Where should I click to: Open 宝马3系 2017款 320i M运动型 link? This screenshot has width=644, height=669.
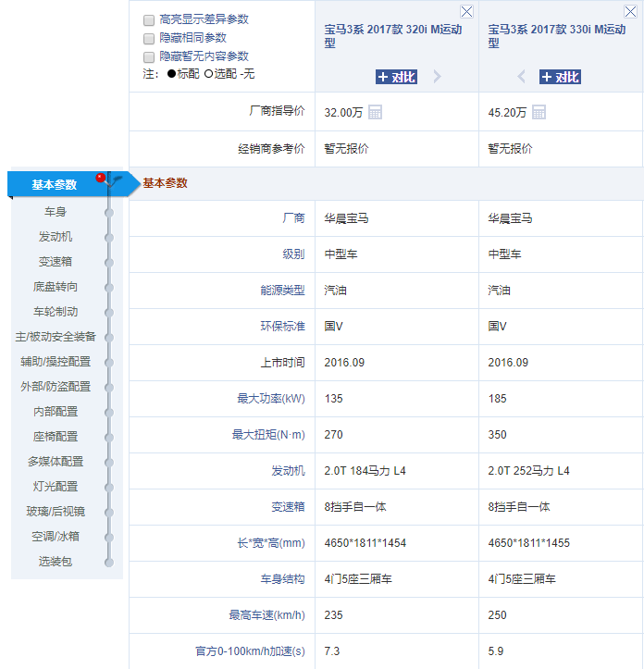pyautogui.click(x=393, y=36)
